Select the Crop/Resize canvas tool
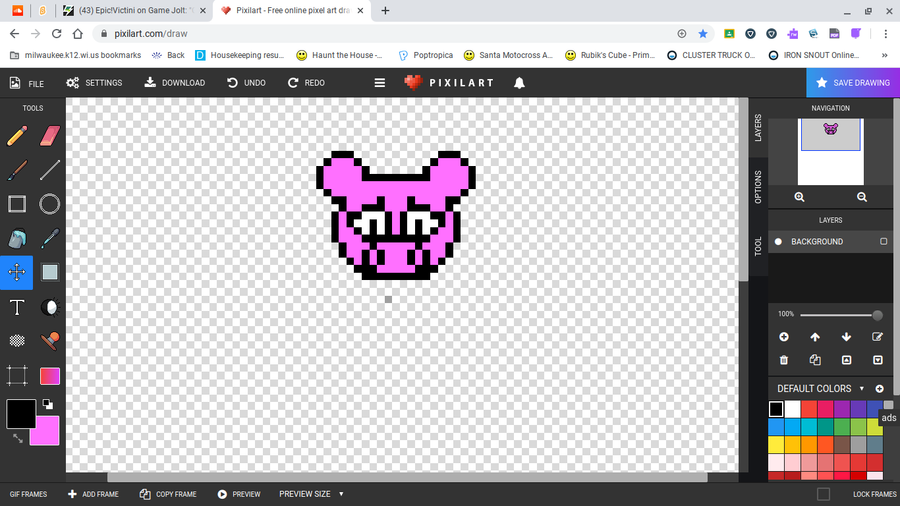 click(x=17, y=376)
